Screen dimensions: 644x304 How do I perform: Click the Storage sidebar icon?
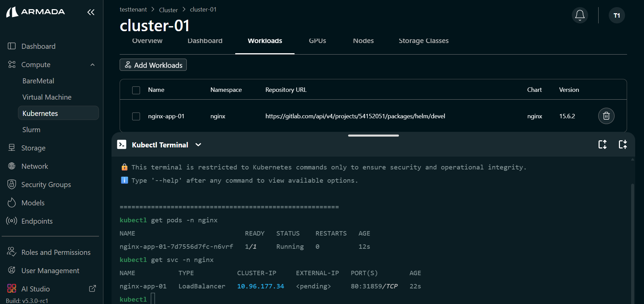[12, 147]
